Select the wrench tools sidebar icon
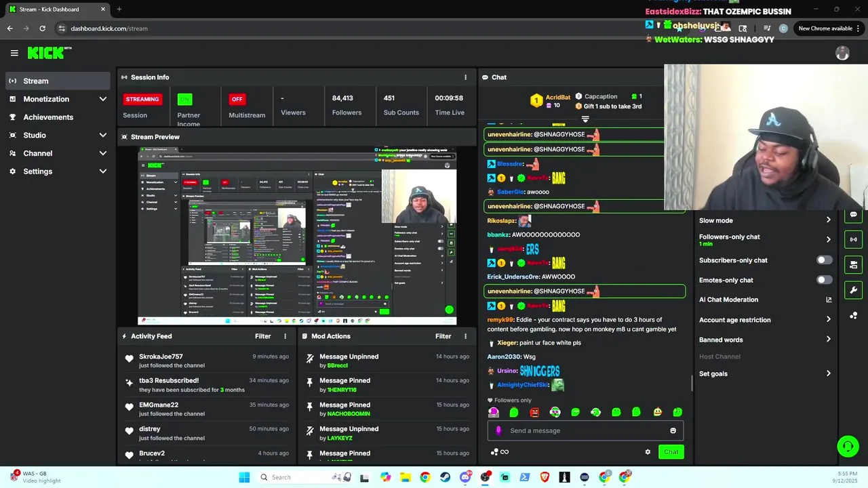This screenshot has width=868, height=488. click(853, 290)
